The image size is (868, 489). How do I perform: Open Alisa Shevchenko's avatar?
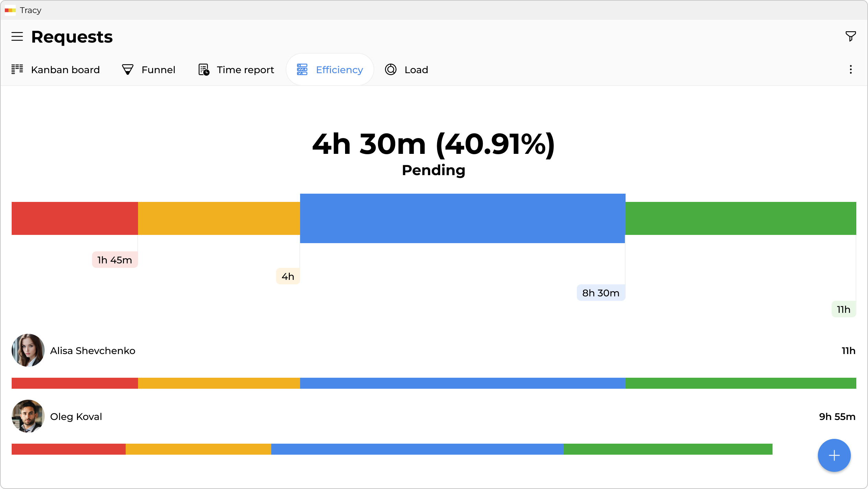coord(28,350)
